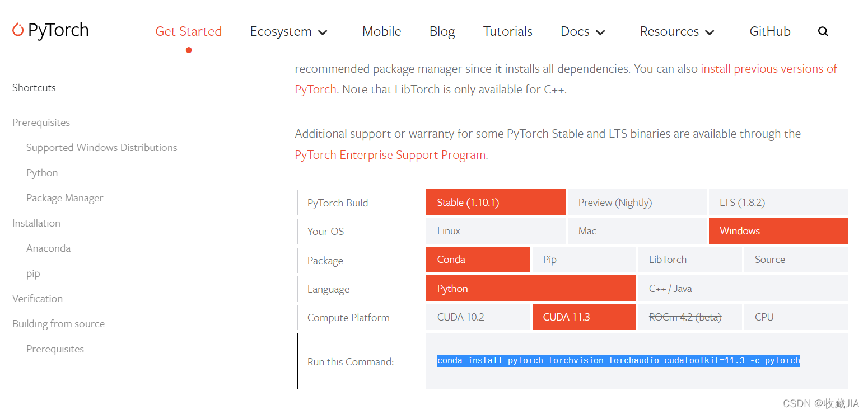Open the Mobile nav item
The height and width of the screenshot is (414, 868).
click(x=382, y=31)
